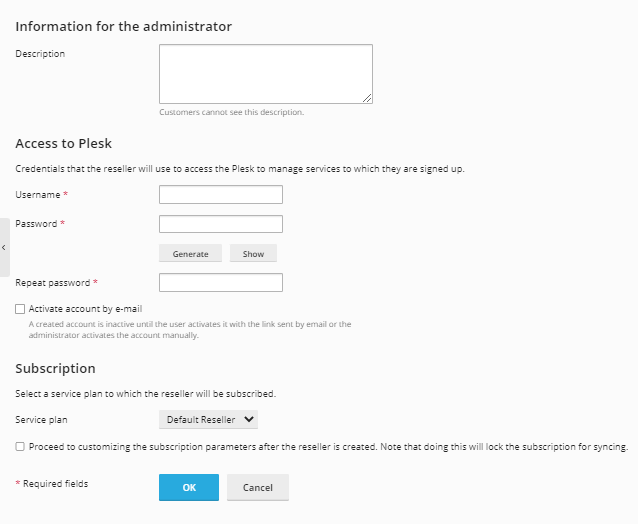
Task: Focus the Repeat password field
Action: click(220, 283)
